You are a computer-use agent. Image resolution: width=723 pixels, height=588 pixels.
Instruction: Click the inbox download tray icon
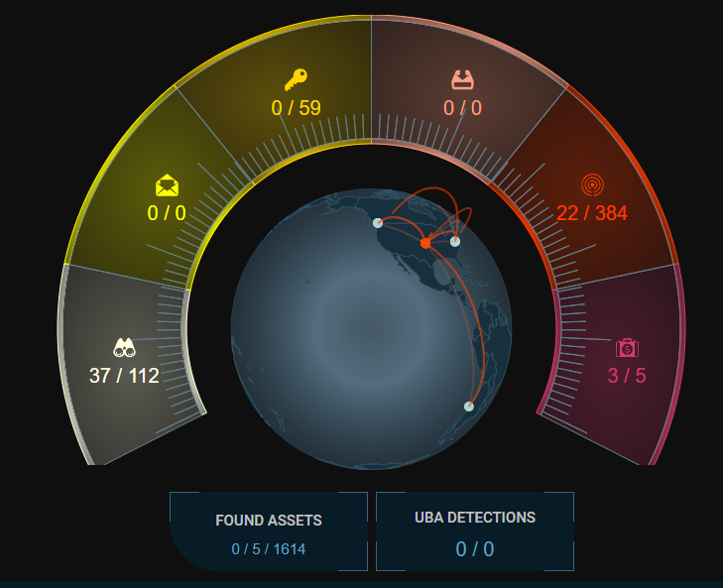462,79
